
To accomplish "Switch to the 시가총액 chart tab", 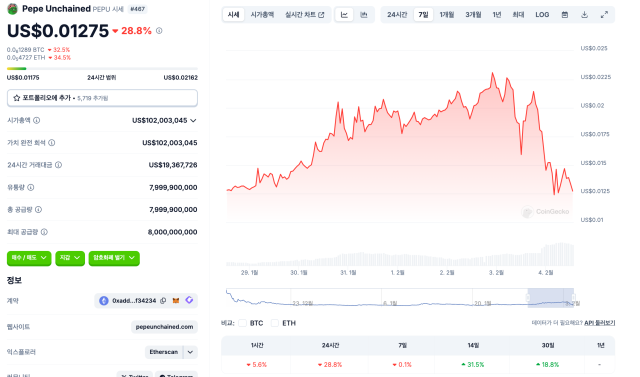I will (x=262, y=15).
